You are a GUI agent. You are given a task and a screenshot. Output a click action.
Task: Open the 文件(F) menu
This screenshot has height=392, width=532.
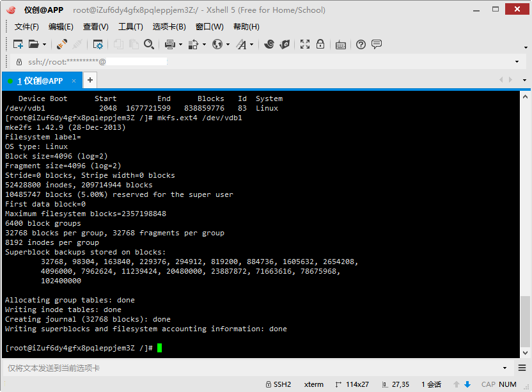click(26, 27)
